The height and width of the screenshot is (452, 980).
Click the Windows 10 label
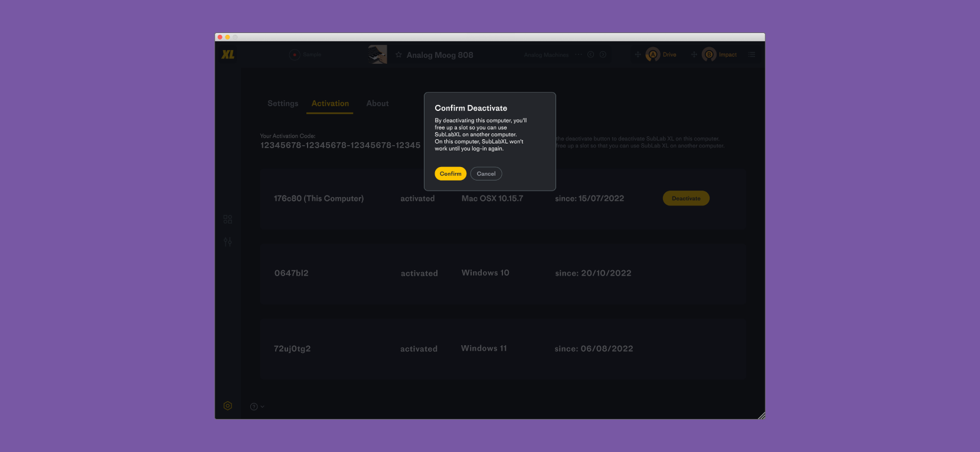tap(485, 273)
